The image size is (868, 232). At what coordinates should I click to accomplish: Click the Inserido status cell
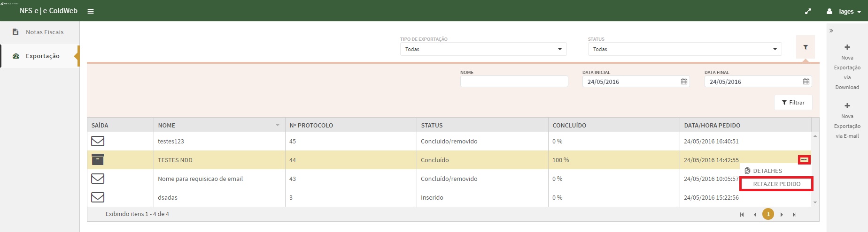[x=482, y=197]
